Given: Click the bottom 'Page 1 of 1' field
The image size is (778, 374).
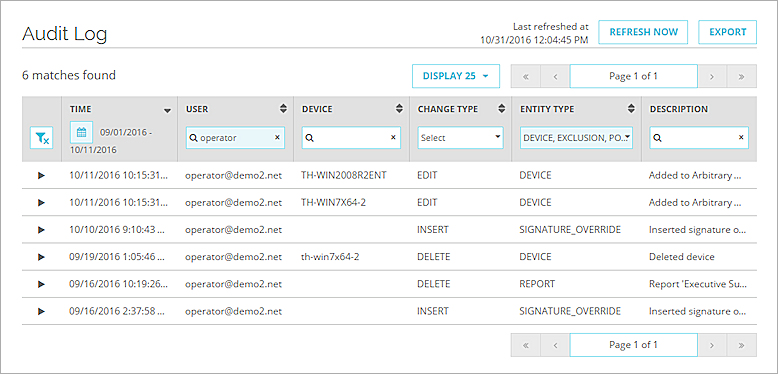Looking at the screenshot, I should click(634, 345).
